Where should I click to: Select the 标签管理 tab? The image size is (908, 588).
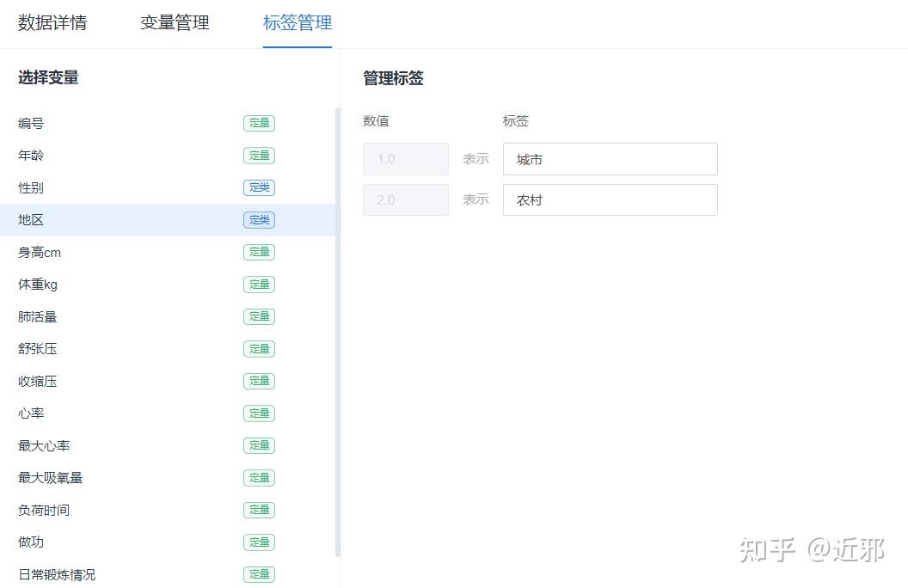(x=298, y=23)
